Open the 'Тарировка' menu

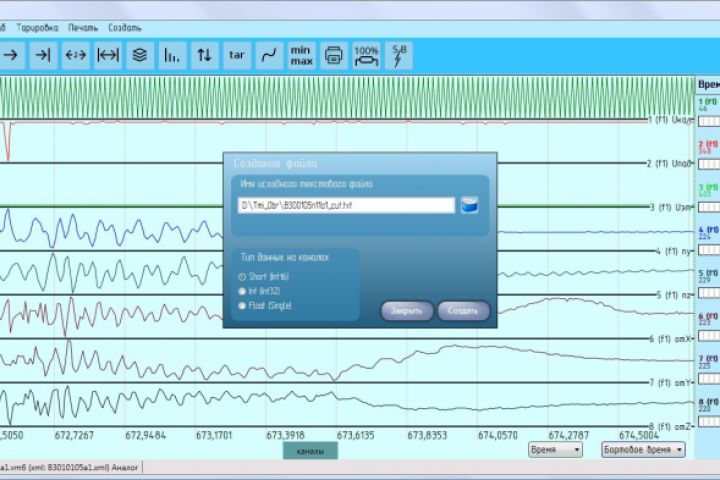point(38,28)
